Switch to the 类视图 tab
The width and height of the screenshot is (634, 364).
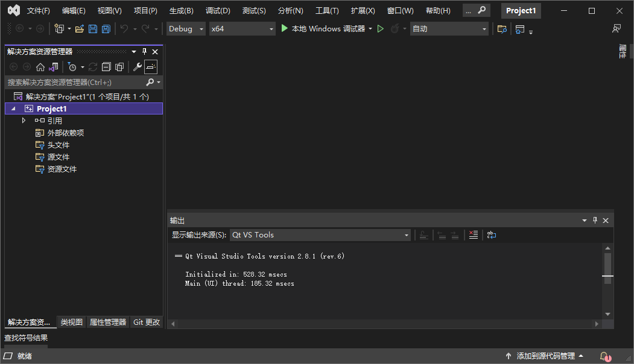click(x=71, y=322)
